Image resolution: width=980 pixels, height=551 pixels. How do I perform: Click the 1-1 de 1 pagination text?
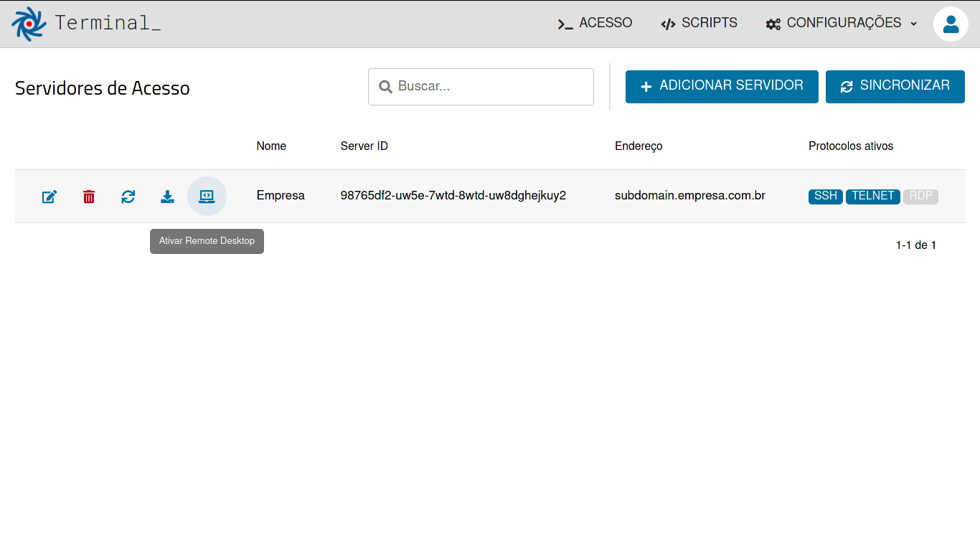pyautogui.click(x=916, y=245)
